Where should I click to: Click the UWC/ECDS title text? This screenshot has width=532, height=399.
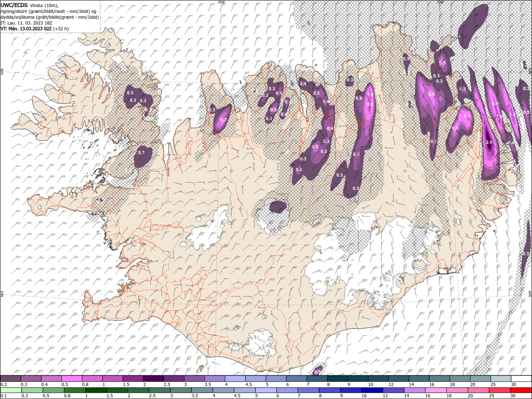click(x=14, y=5)
